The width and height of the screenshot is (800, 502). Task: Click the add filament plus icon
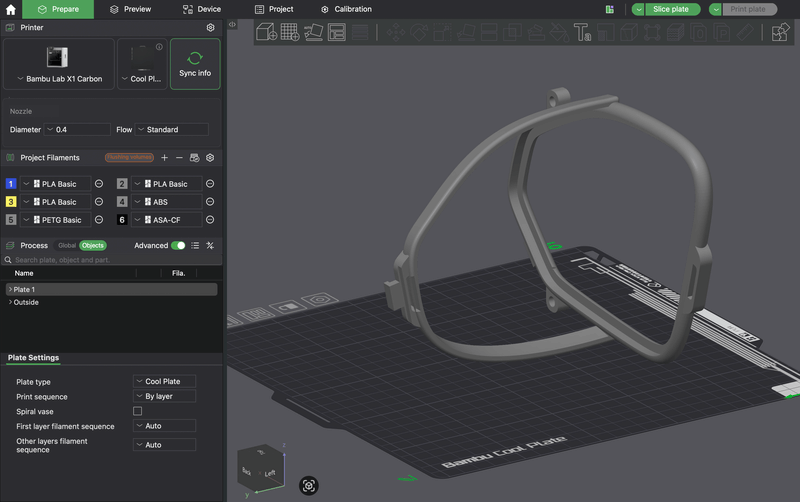pos(164,158)
